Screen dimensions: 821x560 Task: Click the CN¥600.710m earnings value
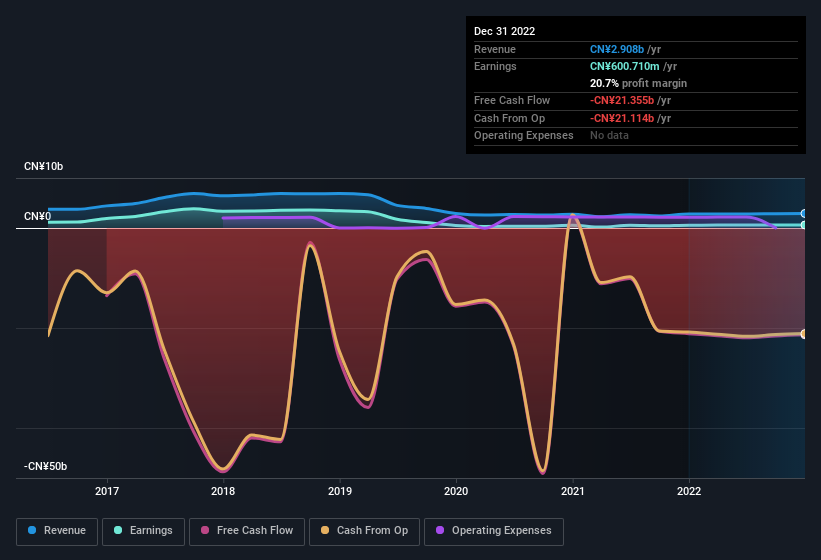625,66
